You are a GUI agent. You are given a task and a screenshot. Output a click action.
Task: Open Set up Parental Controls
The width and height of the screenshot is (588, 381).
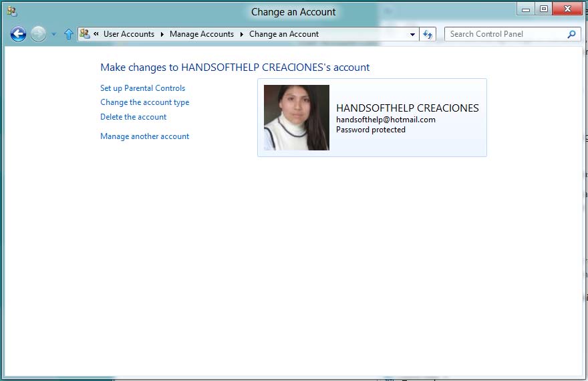pos(142,88)
